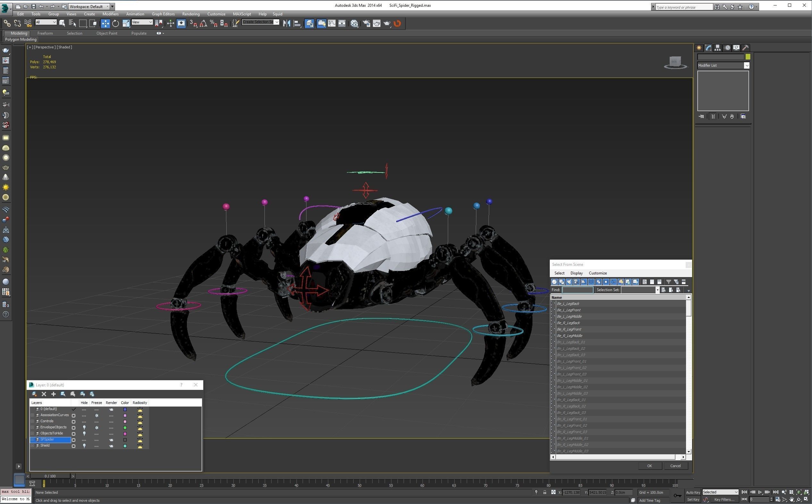Open the Rendering menu
The image size is (812, 504).
click(x=191, y=14)
